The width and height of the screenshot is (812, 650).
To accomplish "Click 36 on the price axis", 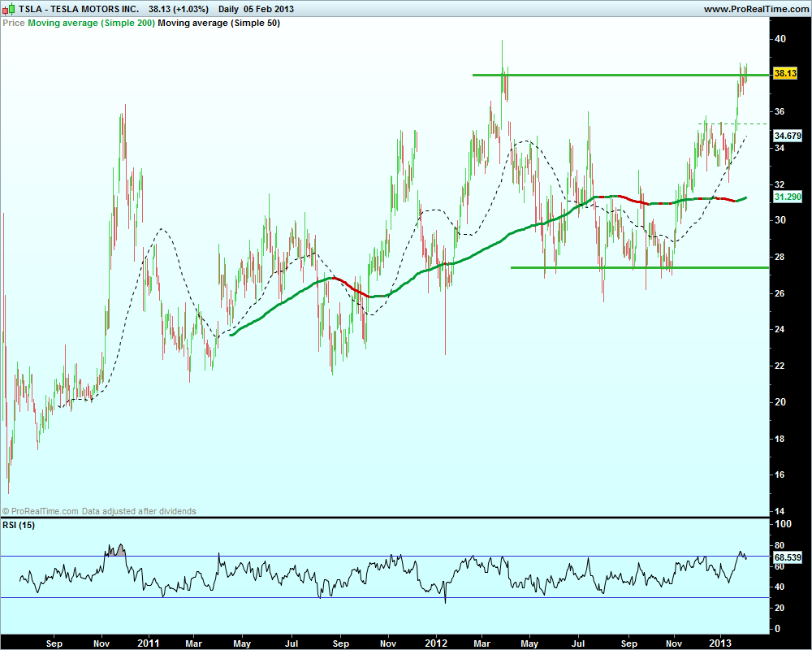I will click(780, 111).
